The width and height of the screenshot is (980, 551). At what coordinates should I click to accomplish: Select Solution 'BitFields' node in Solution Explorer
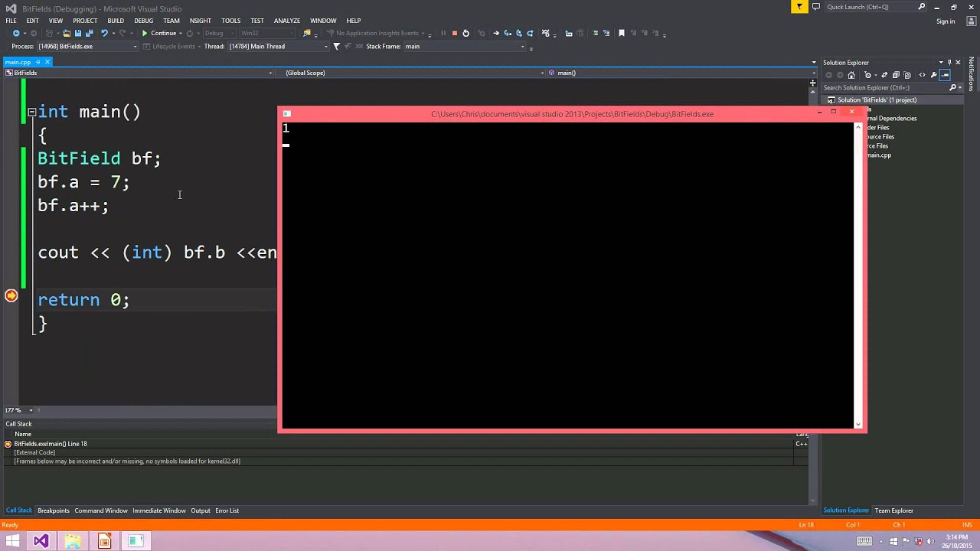(877, 100)
